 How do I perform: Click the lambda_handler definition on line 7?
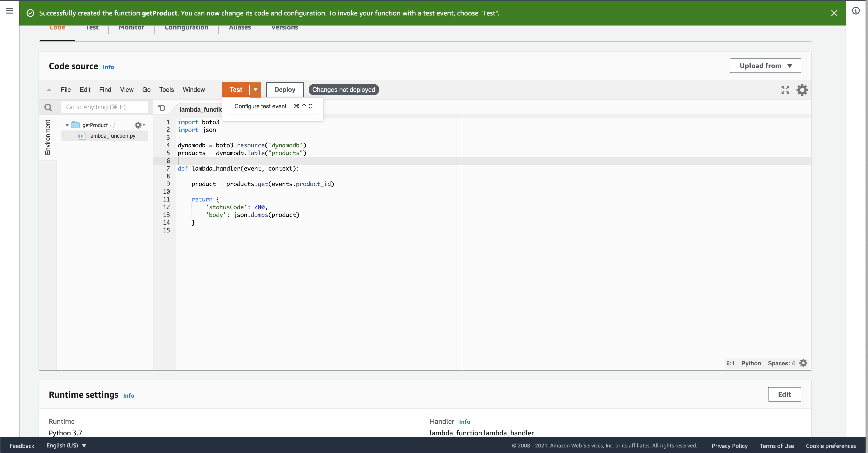click(216, 169)
